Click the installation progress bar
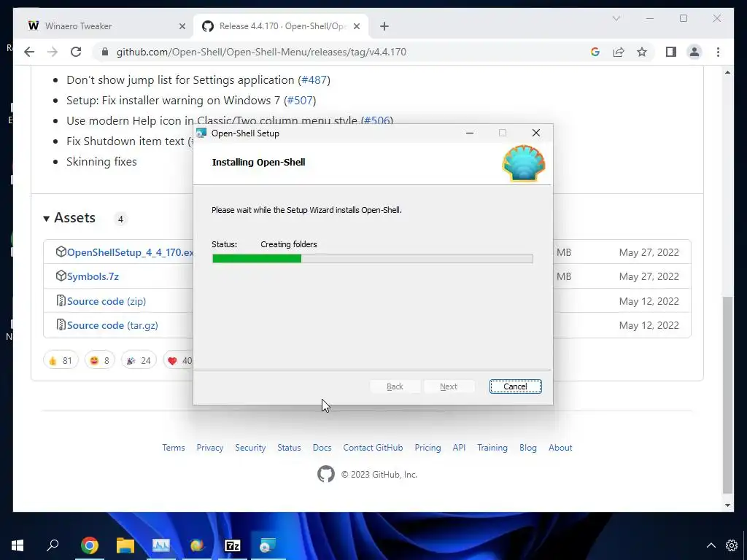Screen dimensions: 747x560 (373, 259)
